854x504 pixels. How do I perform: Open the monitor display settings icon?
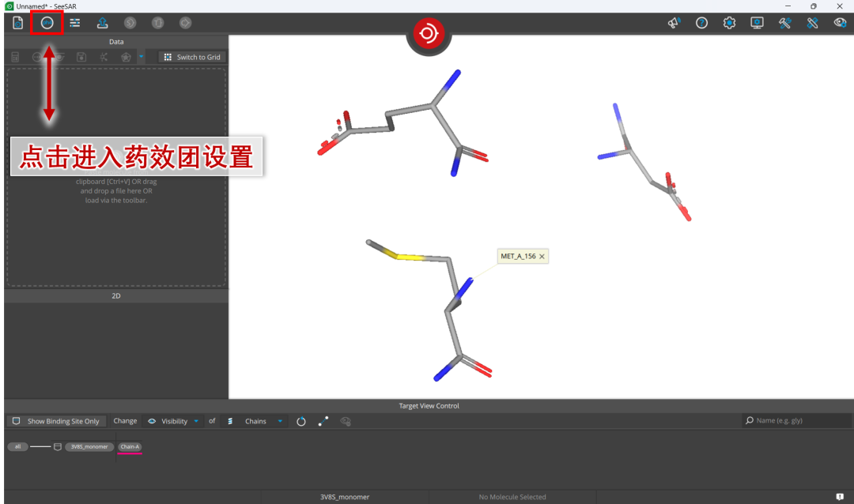click(757, 23)
